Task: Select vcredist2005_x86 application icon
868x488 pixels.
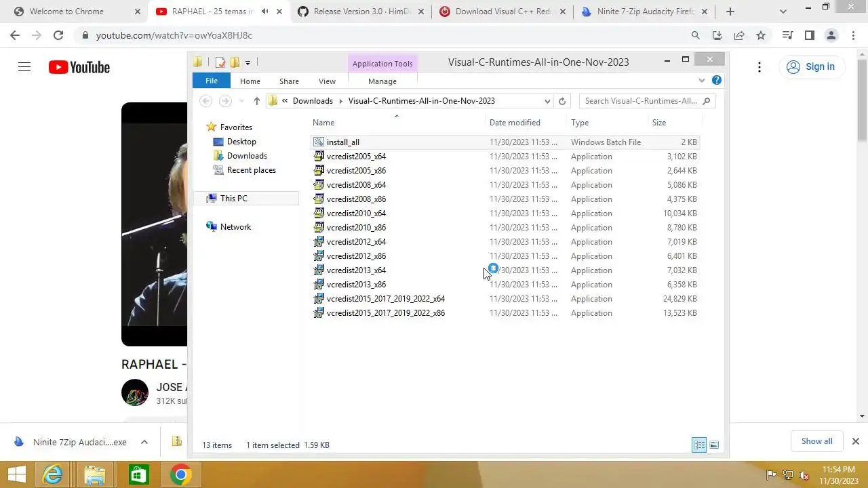Action: pos(319,171)
